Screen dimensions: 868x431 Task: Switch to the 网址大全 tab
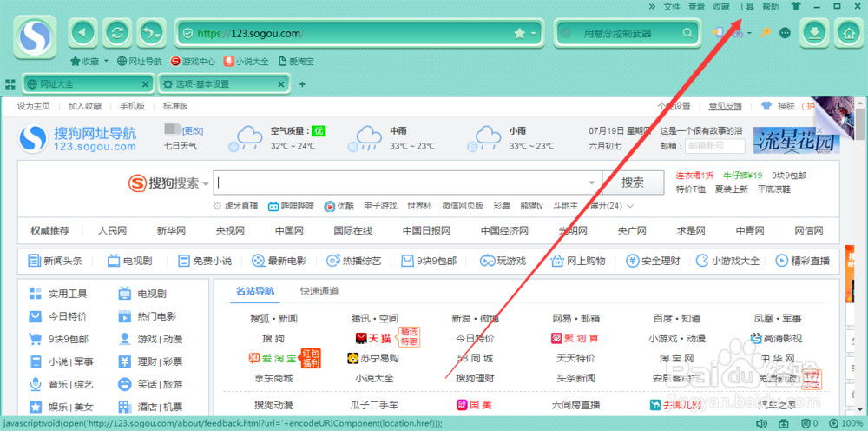click(x=88, y=84)
